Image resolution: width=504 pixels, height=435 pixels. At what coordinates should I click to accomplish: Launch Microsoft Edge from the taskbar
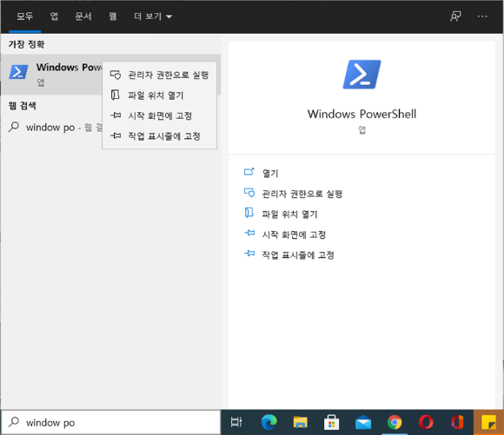[269, 422]
